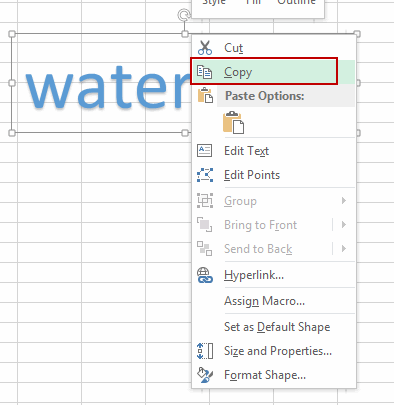Click the top-left sizing handle of the text box
The image size is (394, 405).
click(12, 34)
